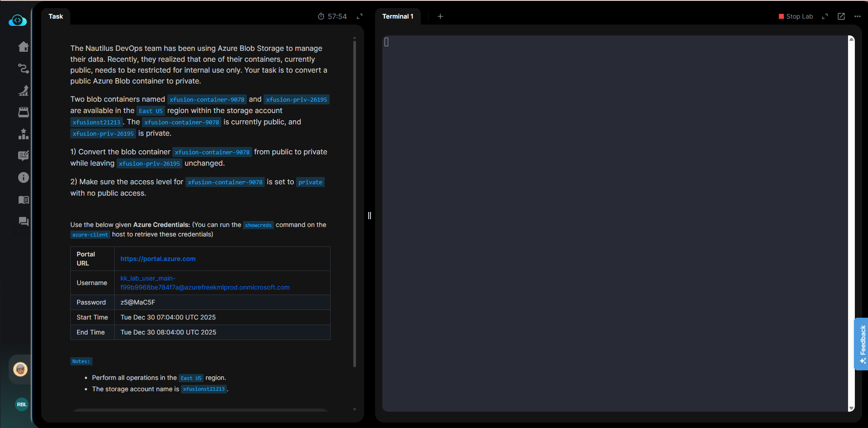
Task: Click the terminal vertical scrollbar track
Action: coord(851,224)
